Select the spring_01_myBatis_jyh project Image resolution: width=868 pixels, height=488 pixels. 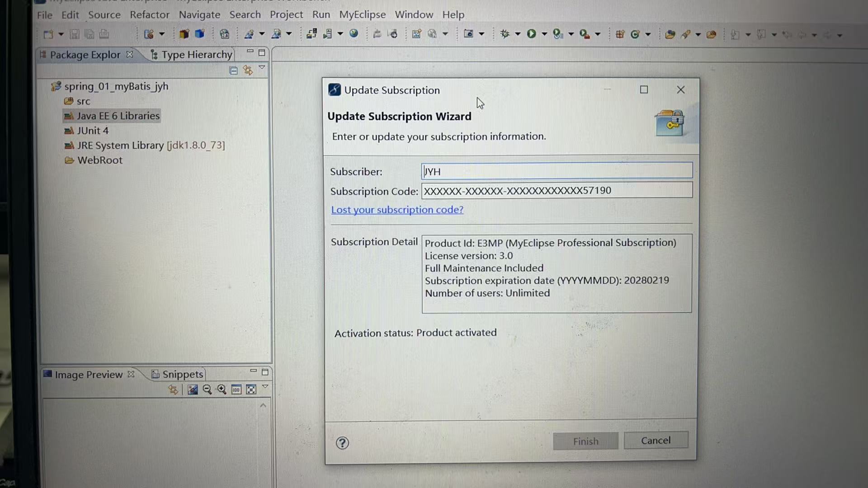point(110,86)
